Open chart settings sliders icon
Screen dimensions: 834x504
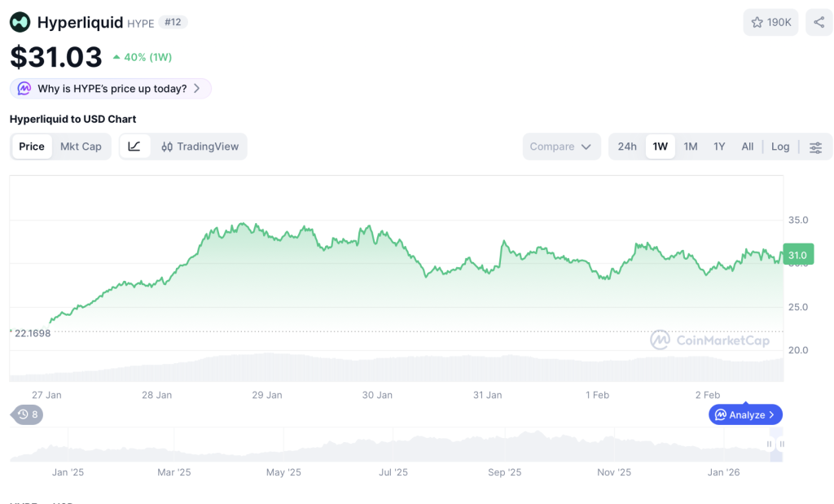[x=815, y=147]
